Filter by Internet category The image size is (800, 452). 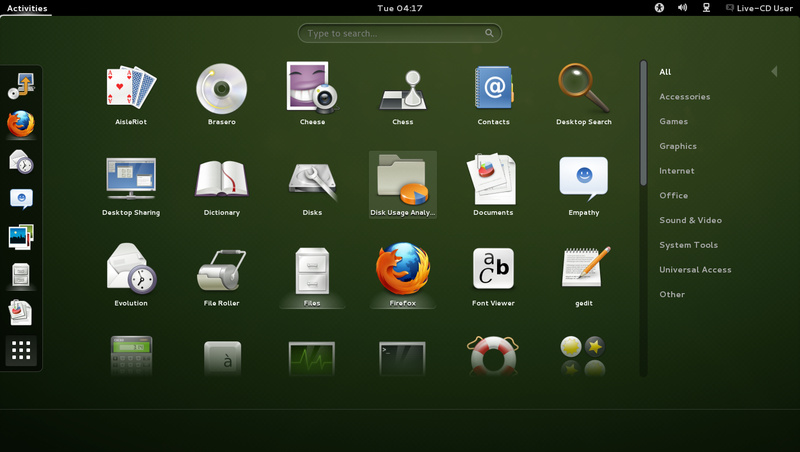click(677, 171)
